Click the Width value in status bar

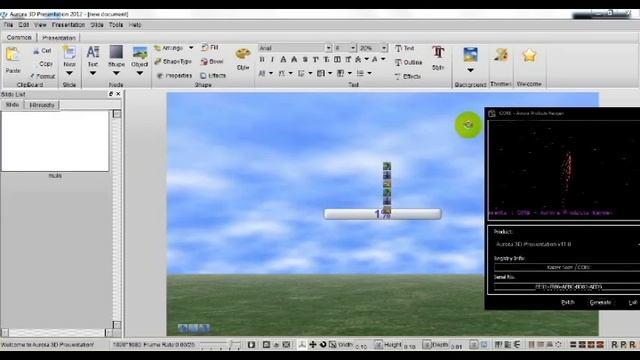(361, 347)
